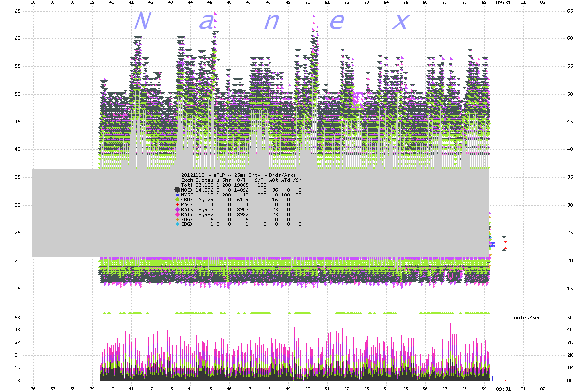Screen dimensions: 588x392
Task: Click the 'Quotes' column header in legend
Action: click(x=204, y=180)
